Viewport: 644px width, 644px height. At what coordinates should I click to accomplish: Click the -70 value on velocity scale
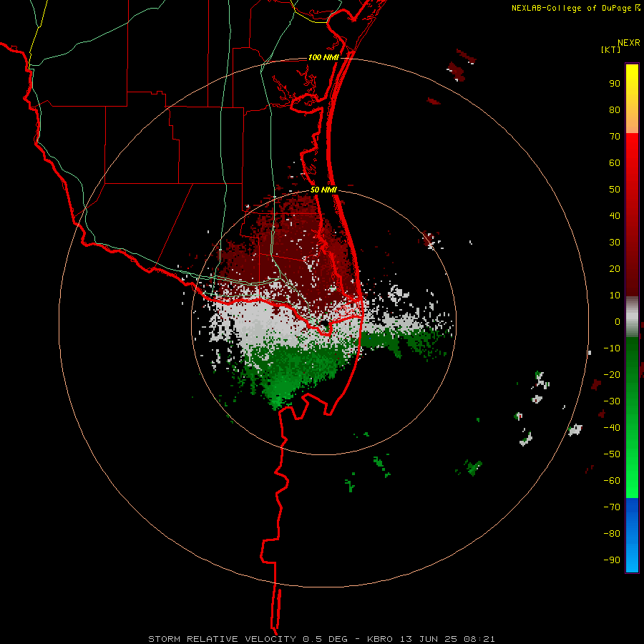point(612,507)
